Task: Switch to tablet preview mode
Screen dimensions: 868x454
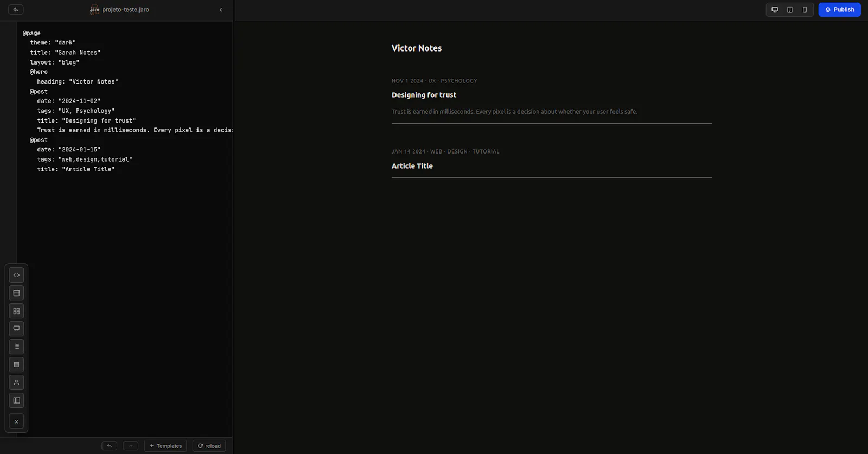Action: point(790,10)
